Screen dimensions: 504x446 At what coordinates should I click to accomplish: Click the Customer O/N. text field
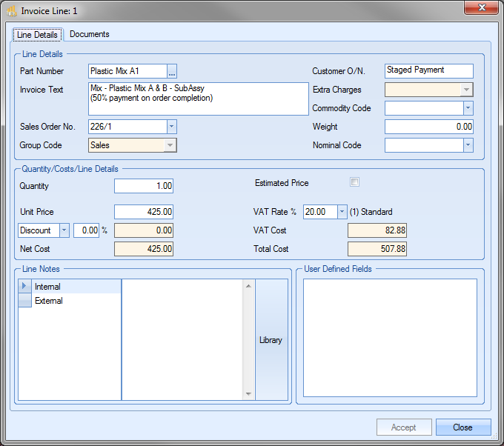[x=429, y=70]
